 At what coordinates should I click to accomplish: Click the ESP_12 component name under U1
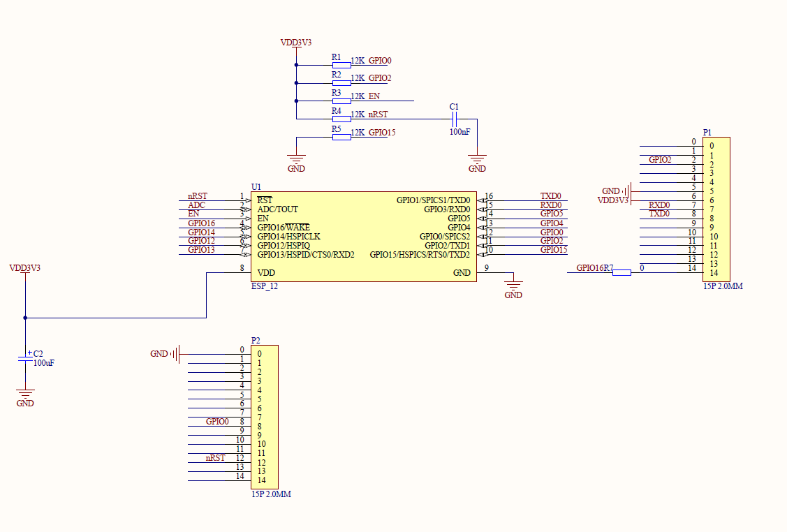coord(265,286)
